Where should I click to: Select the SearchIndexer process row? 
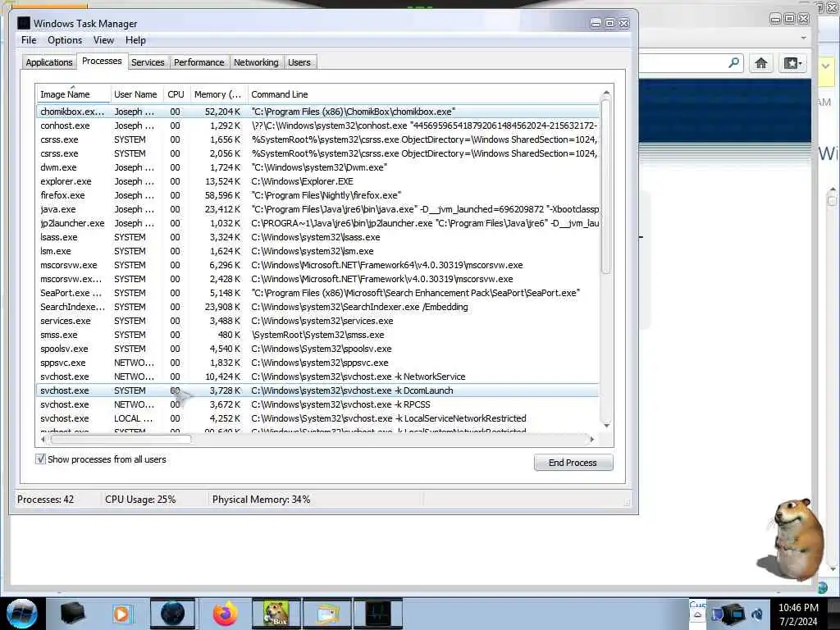click(318, 307)
